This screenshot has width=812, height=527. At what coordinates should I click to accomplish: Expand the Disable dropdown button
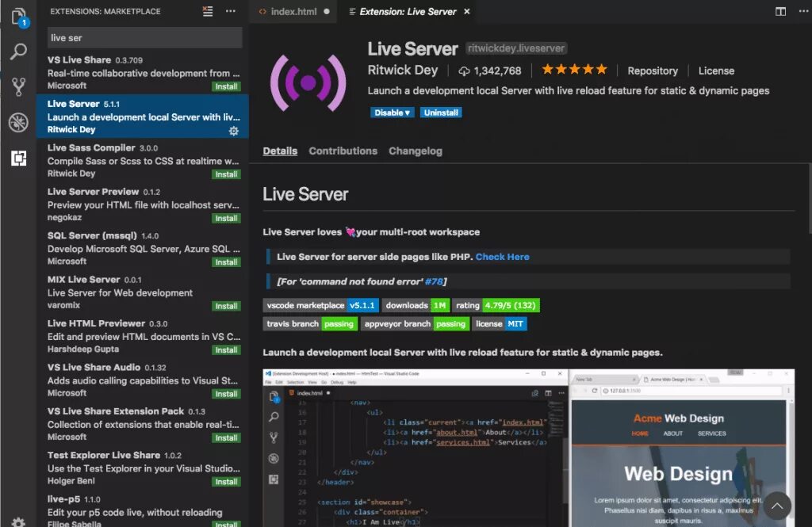392,113
